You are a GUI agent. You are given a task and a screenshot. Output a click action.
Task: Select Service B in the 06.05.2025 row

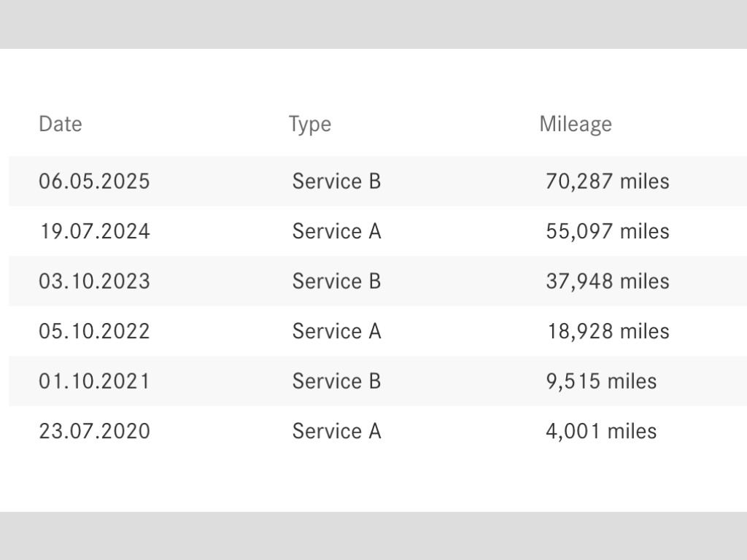336,181
